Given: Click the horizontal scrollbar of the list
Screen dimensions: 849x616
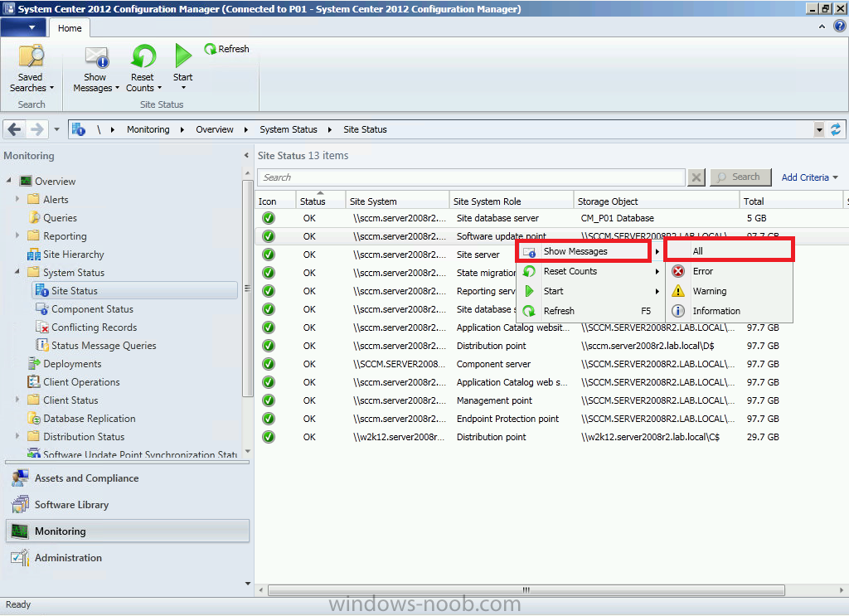Looking at the screenshot, I should [526, 590].
